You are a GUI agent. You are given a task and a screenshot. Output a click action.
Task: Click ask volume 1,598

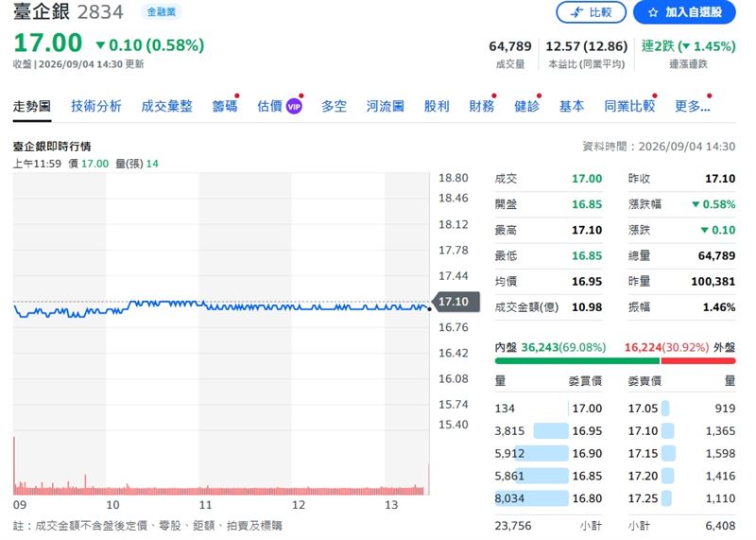click(x=720, y=454)
